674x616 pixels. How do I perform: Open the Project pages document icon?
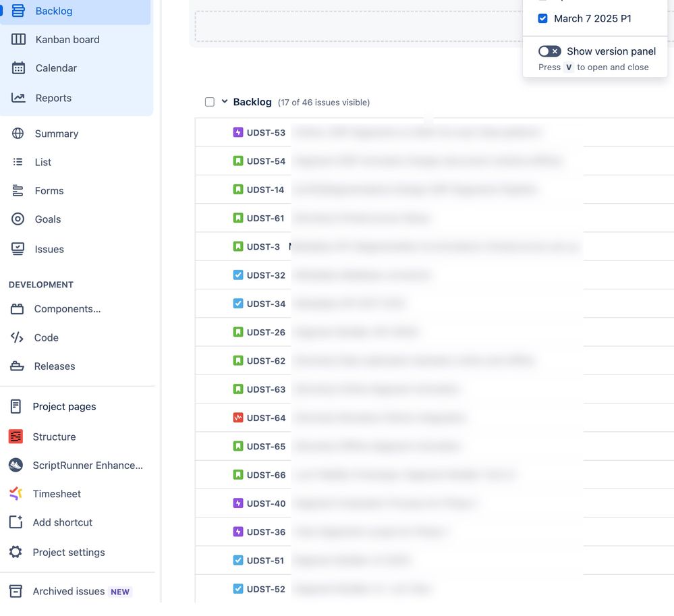(16, 406)
